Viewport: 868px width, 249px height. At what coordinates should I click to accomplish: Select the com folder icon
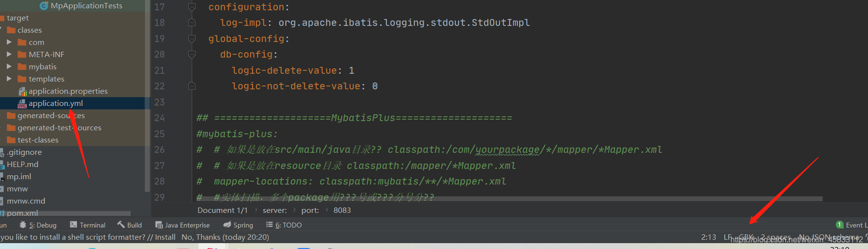(22, 42)
